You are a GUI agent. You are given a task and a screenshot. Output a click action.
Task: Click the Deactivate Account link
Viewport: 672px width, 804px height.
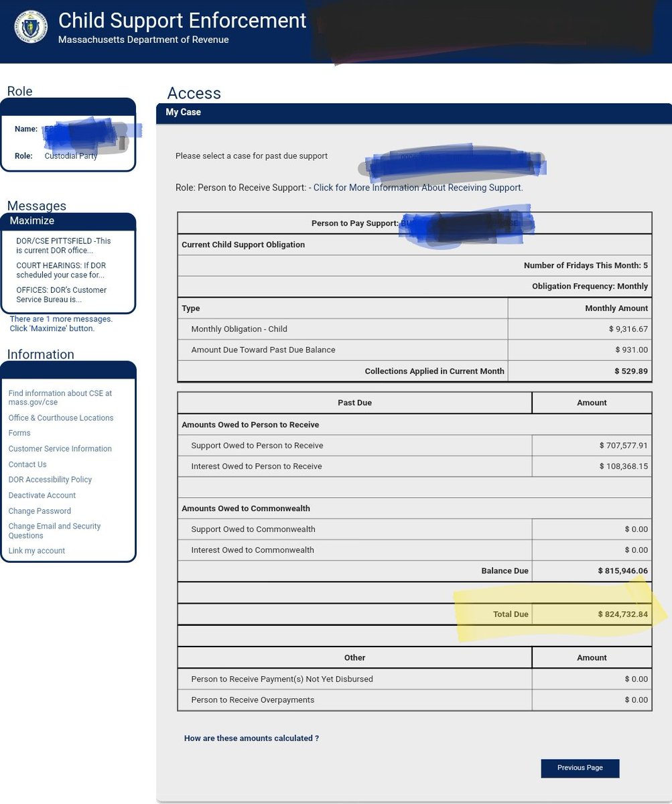(x=42, y=496)
